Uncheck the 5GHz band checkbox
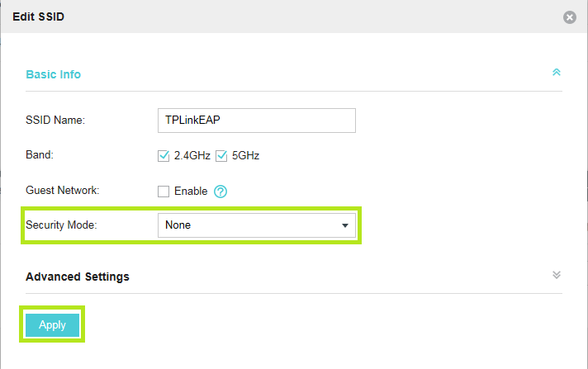588x369 pixels. (221, 155)
